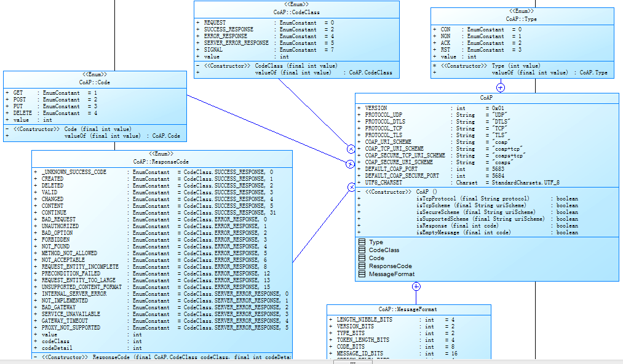Click the PROTOCOL_DTLS attribute row
The width and height of the screenshot is (623, 364).
(x=434, y=122)
